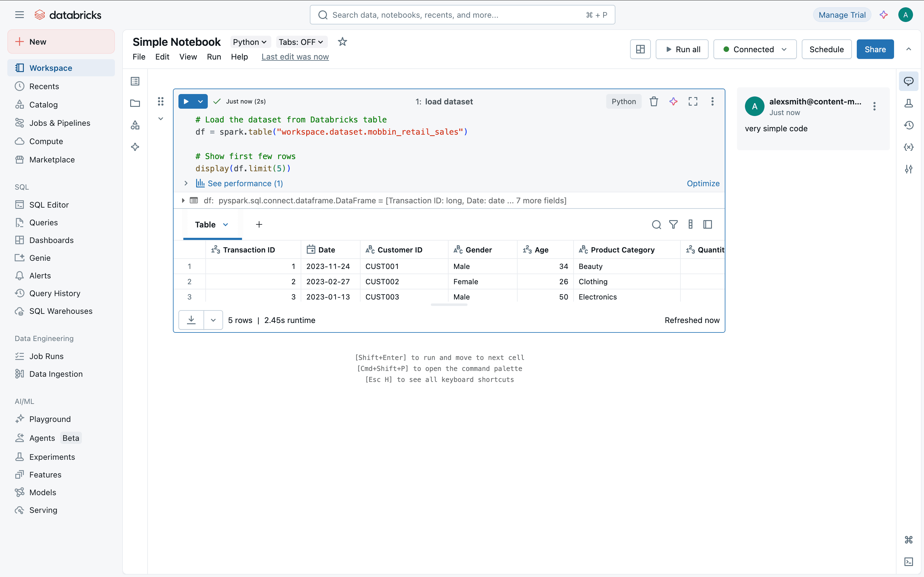
Task: Click the filter icon above results table
Action: [673, 224]
